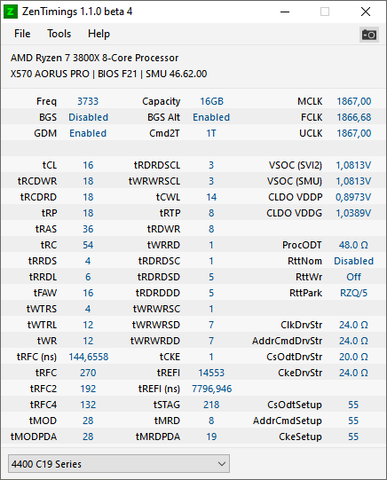Click the BGS Disabled value
The width and height of the screenshot is (387, 480).
[88, 117]
